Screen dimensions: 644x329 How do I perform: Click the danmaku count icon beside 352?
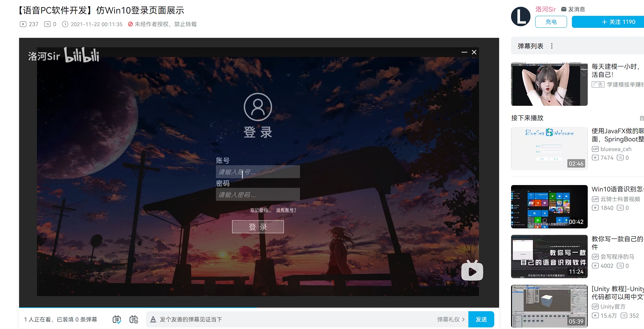[624, 315]
